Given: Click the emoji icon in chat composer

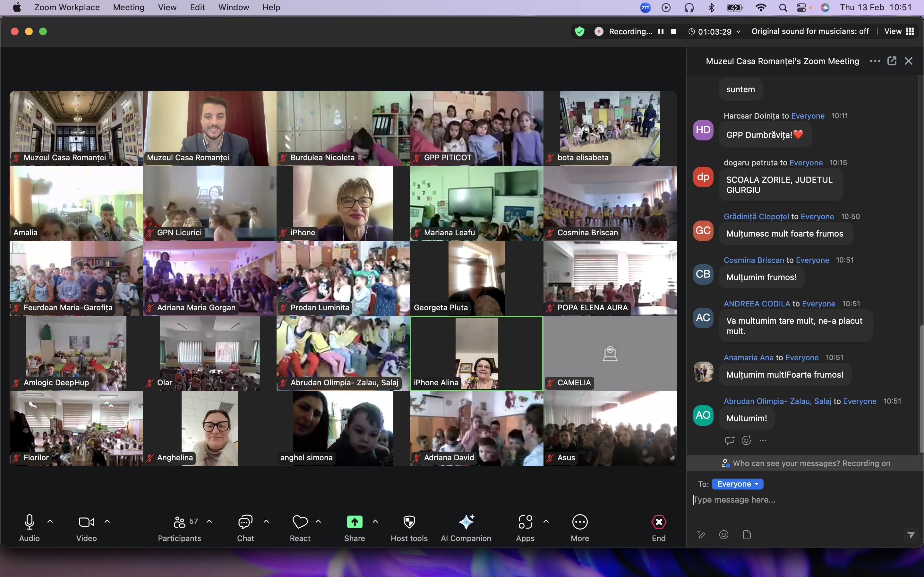Looking at the screenshot, I should point(723,535).
